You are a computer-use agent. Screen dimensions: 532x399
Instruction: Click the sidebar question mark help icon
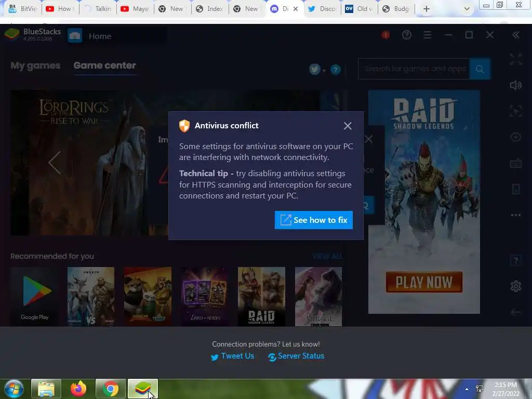click(x=516, y=260)
